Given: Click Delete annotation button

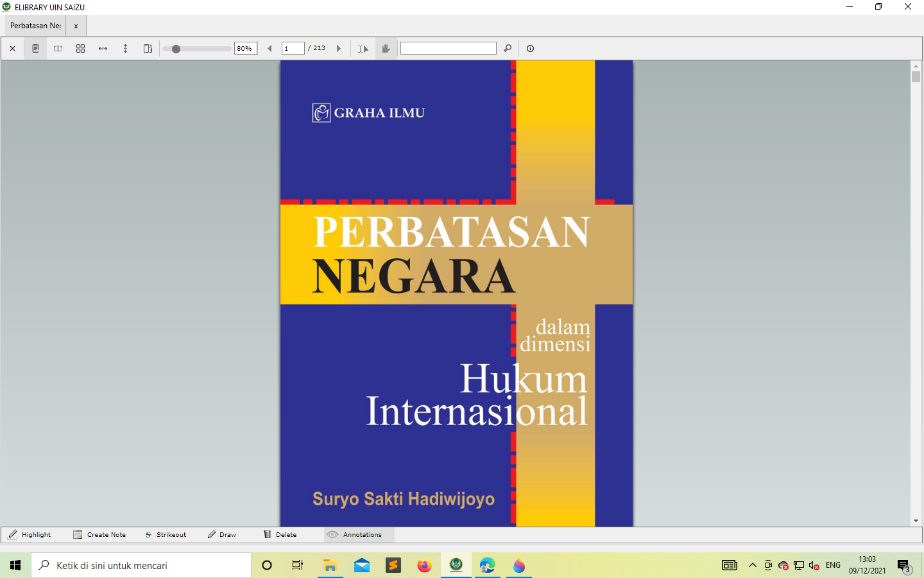Looking at the screenshot, I should click(x=280, y=534).
